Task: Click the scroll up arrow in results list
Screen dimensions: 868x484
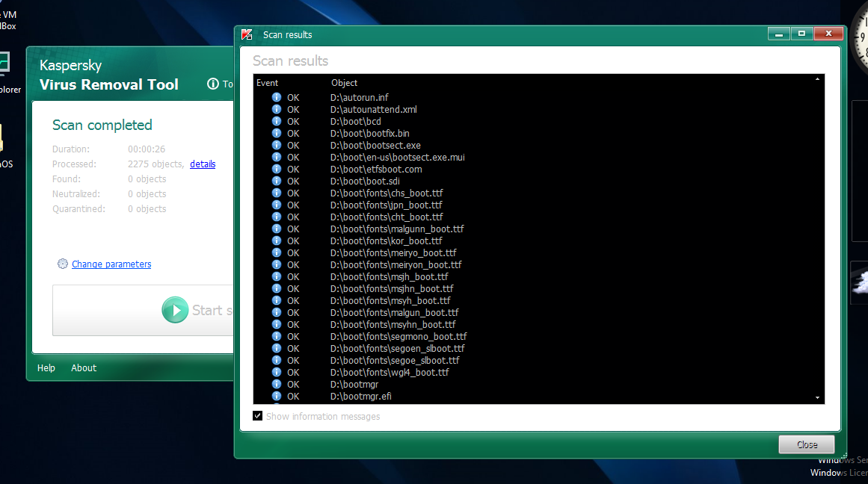Action: [817, 80]
